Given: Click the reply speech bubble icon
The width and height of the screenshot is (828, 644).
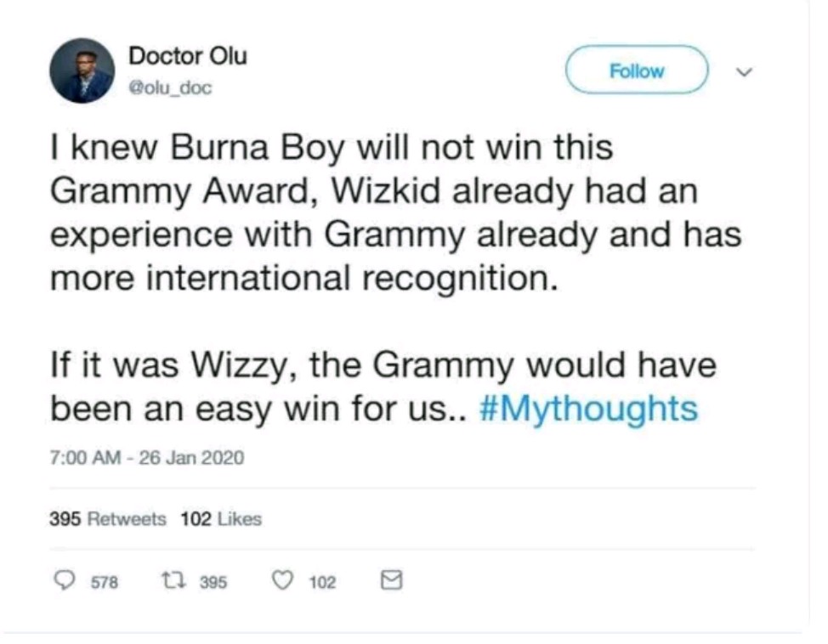Looking at the screenshot, I should click(x=65, y=580).
